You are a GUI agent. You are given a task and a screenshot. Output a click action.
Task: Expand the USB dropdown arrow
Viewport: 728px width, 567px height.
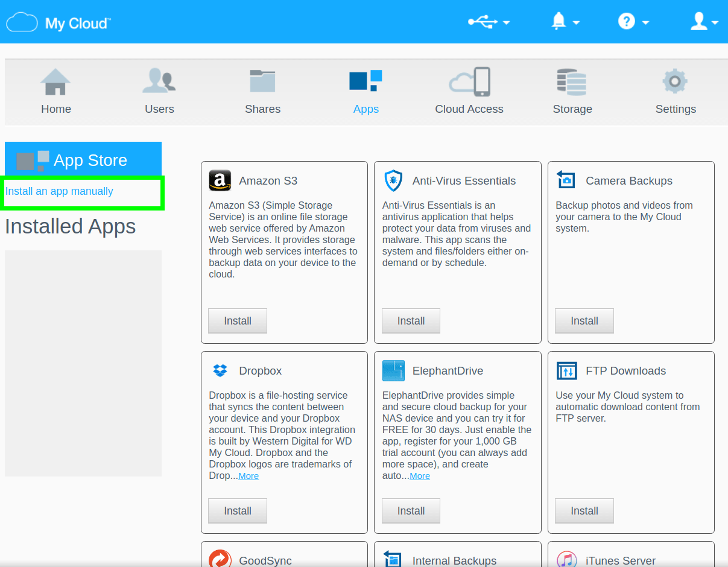[507, 23]
